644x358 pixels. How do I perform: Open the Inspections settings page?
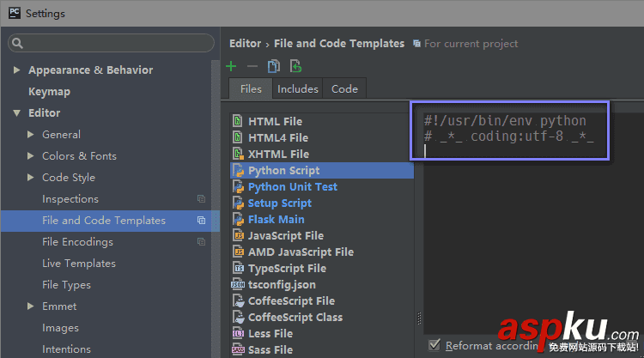[70, 199]
